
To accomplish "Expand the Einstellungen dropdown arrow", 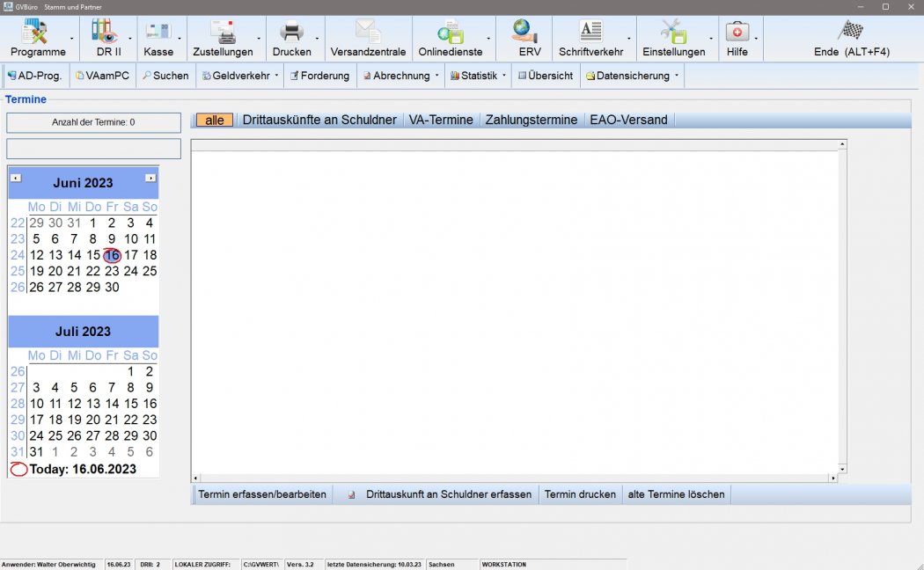I will (x=711, y=40).
